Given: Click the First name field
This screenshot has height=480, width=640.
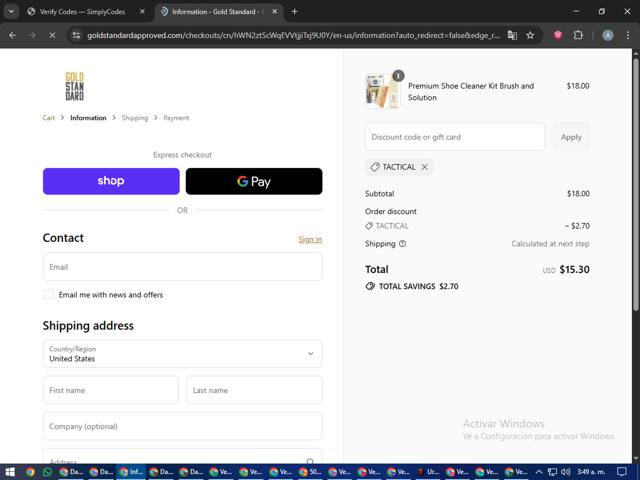Looking at the screenshot, I should 111,390.
